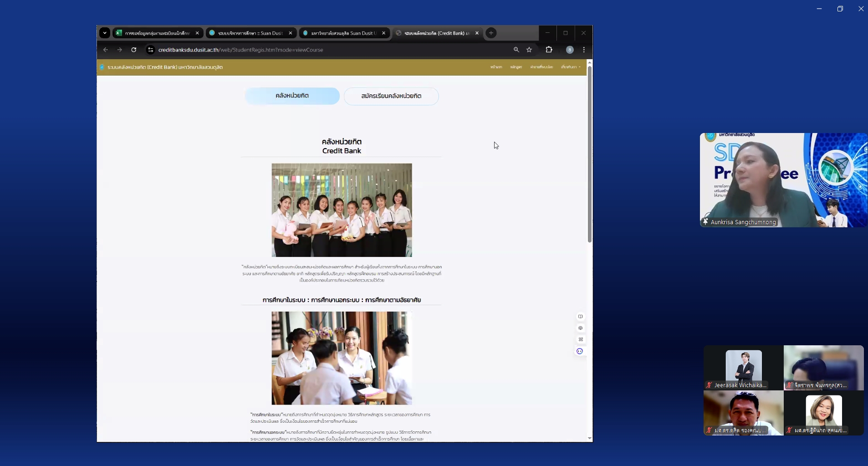This screenshot has width=868, height=466.
Task: Click the zoom magnifier in address bar
Action: (516, 50)
